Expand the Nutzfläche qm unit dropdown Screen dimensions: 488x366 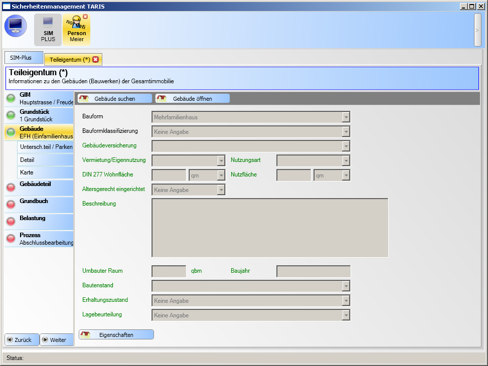pos(346,175)
